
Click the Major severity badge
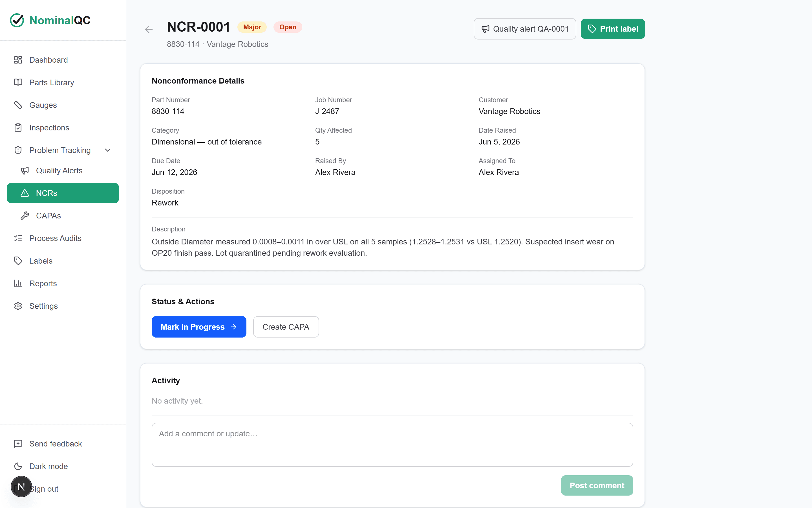click(252, 27)
